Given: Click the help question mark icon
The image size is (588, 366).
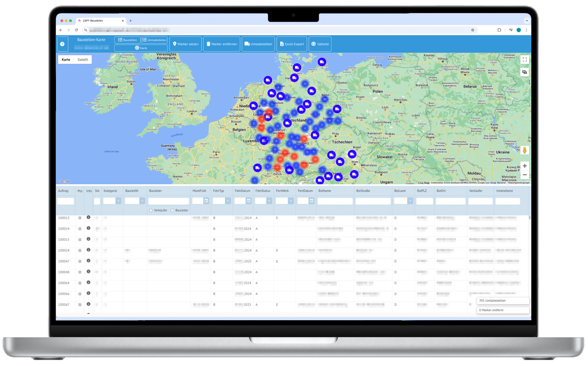Looking at the screenshot, I should 62,44.
